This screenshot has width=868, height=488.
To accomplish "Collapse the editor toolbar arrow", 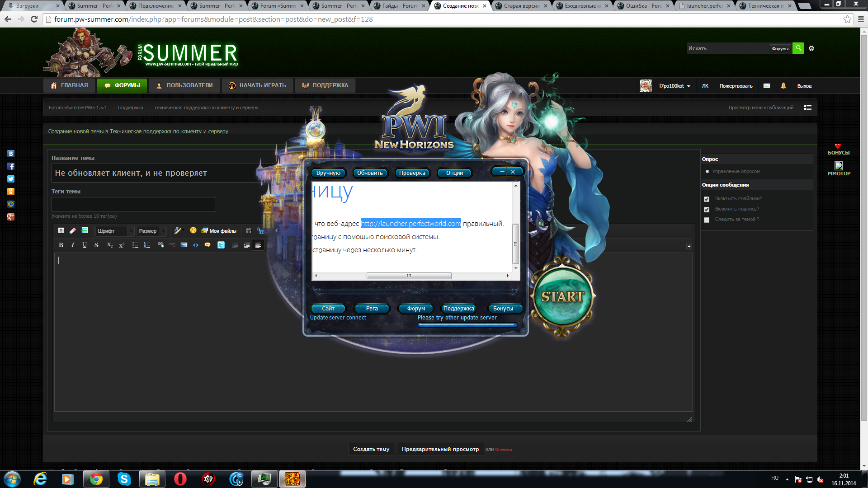I will 689,246.
